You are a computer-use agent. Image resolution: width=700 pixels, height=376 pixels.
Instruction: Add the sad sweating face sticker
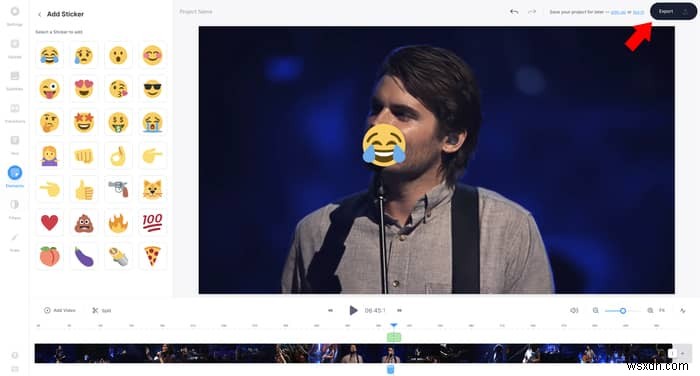click(x=83, y=55)
